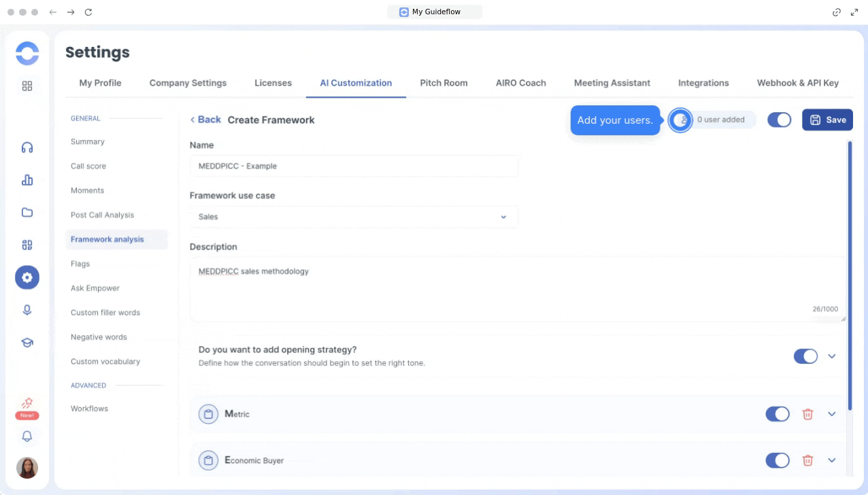Click the Name input field
Screen dimensions: 868x495
354,166
